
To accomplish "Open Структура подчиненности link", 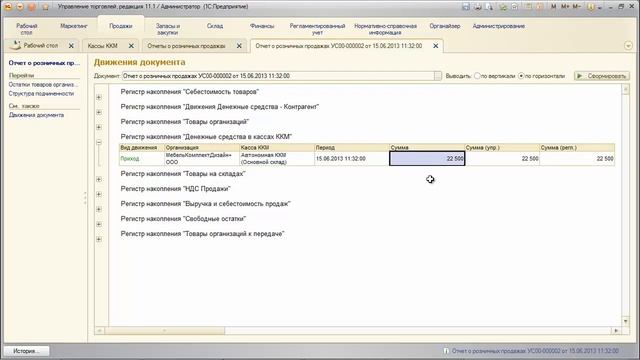I will 41,93.
